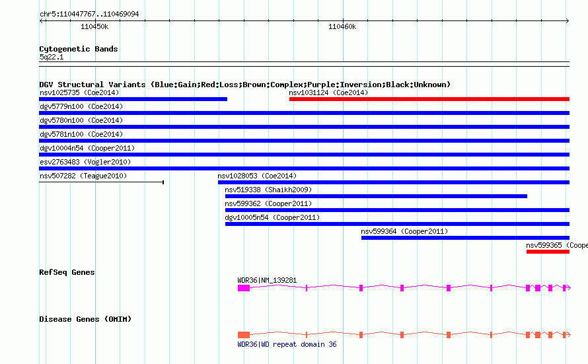Click dgv10004n54 (Cooper2011) label
The width and height of the screenshot is (588, 364).
[x=87, y=148]
